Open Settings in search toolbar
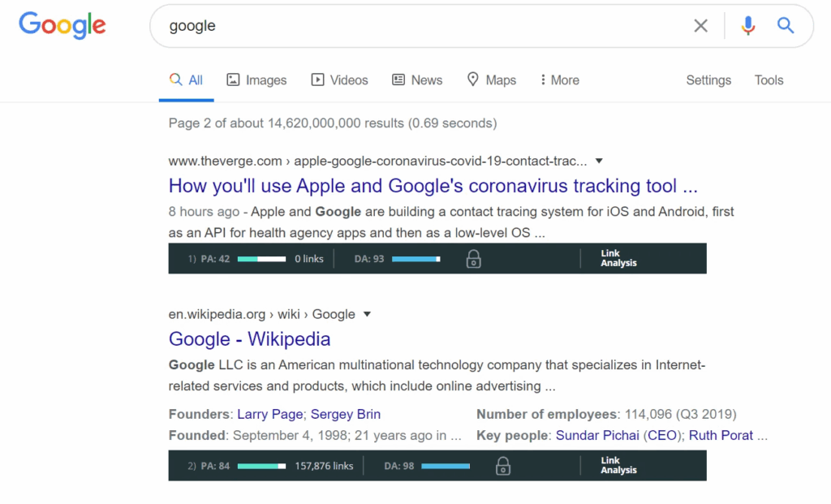Viewport: 831px width, 504px height. [708, 80]
